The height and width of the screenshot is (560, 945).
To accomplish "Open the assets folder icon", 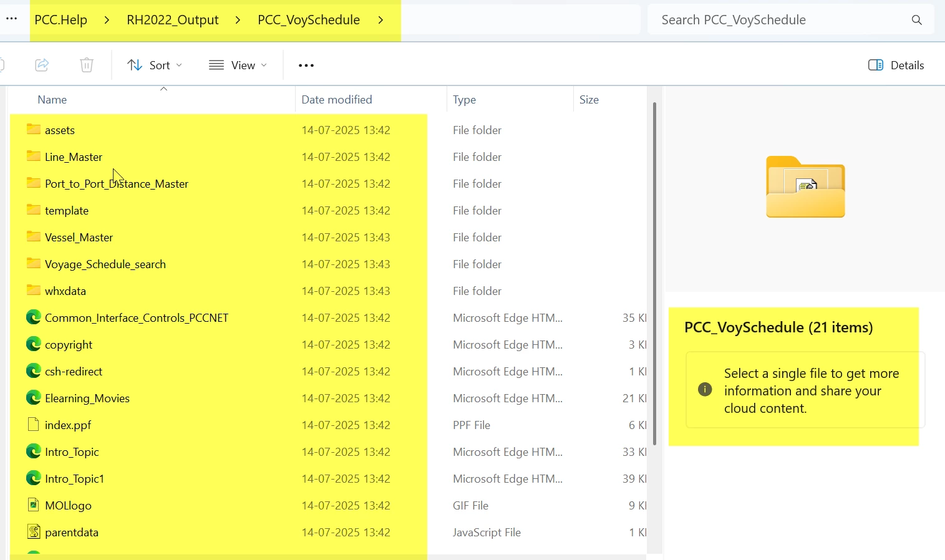I will [34, 130].
